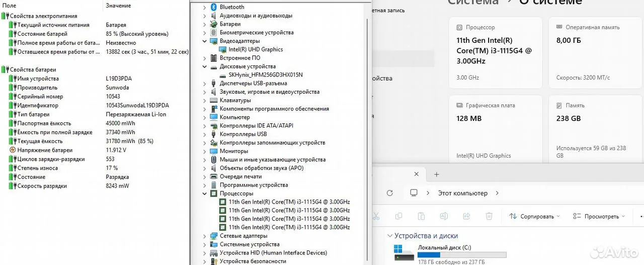Collapse the Видеоадаптеры category
Screen dimensions: 644x265
click(x=204, y=41)
